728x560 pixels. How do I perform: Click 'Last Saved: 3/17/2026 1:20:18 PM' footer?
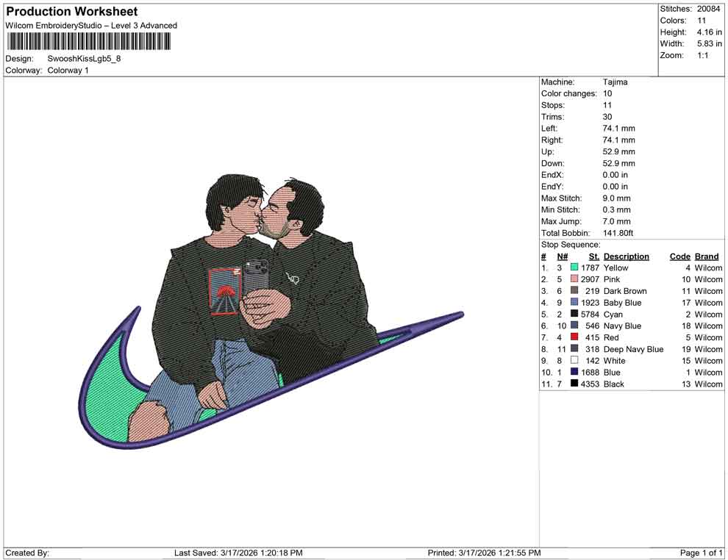238,553
